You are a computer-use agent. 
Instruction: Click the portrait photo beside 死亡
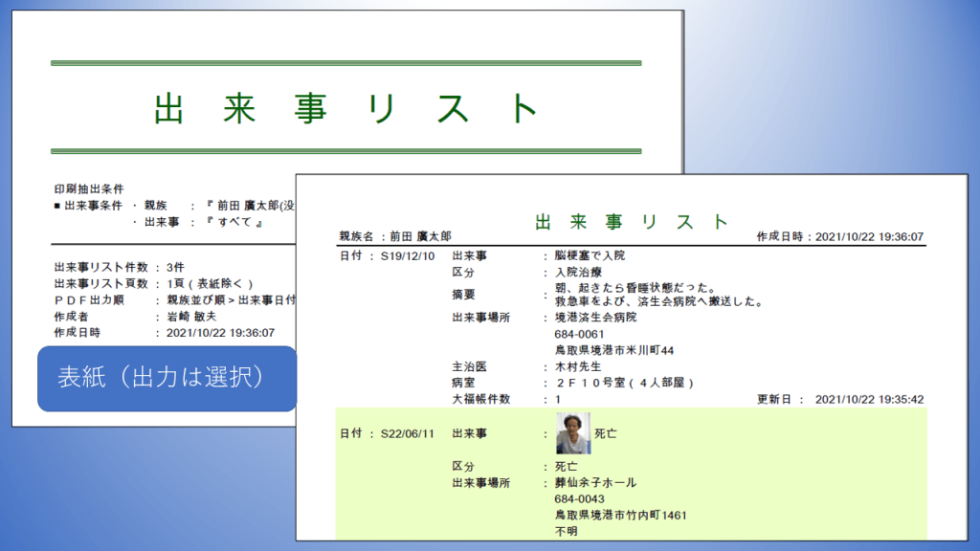point(573,433)
